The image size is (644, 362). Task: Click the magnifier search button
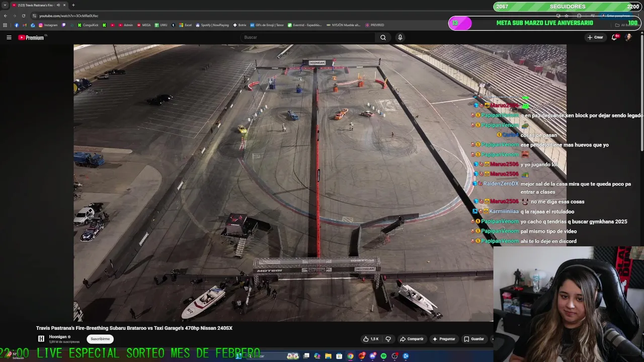(383, 37)
